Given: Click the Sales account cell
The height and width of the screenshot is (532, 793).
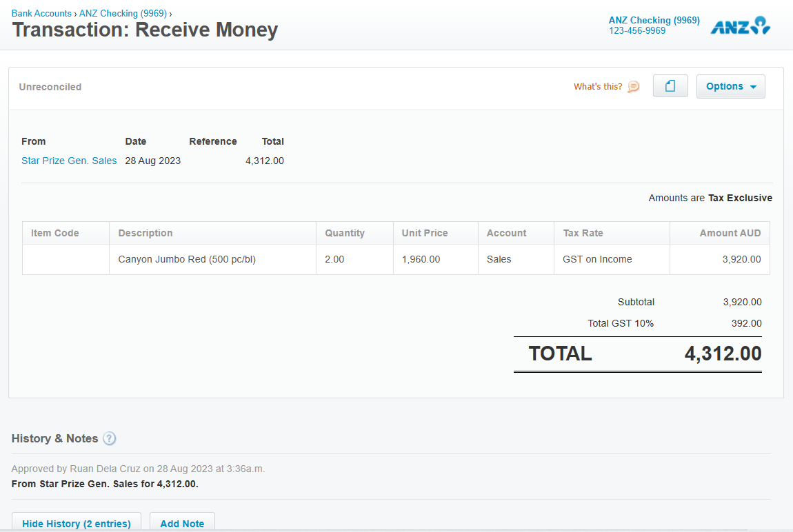Looking at the screenshot, I should click(516, 260).
